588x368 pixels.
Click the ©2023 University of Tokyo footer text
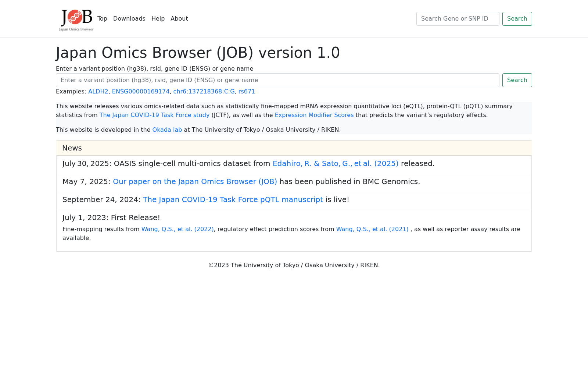pos(294,265)
